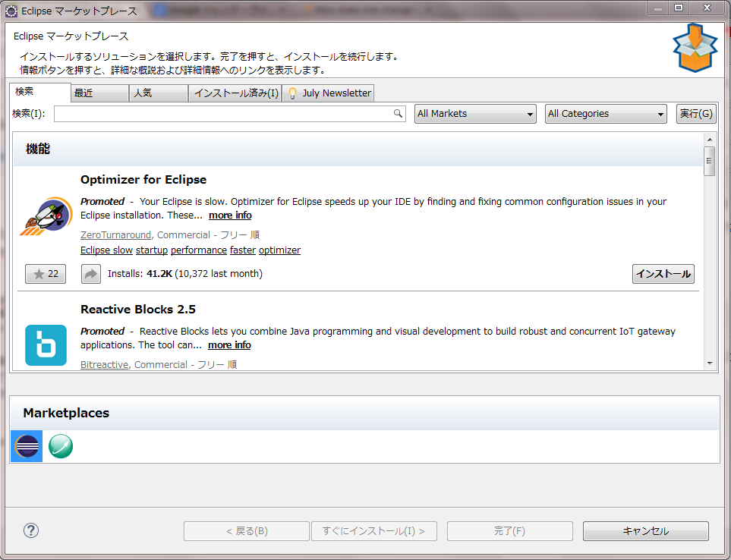Click the results list scrollbar thumb
Viewport: 731px width, 560px height.
click(709, 161)
